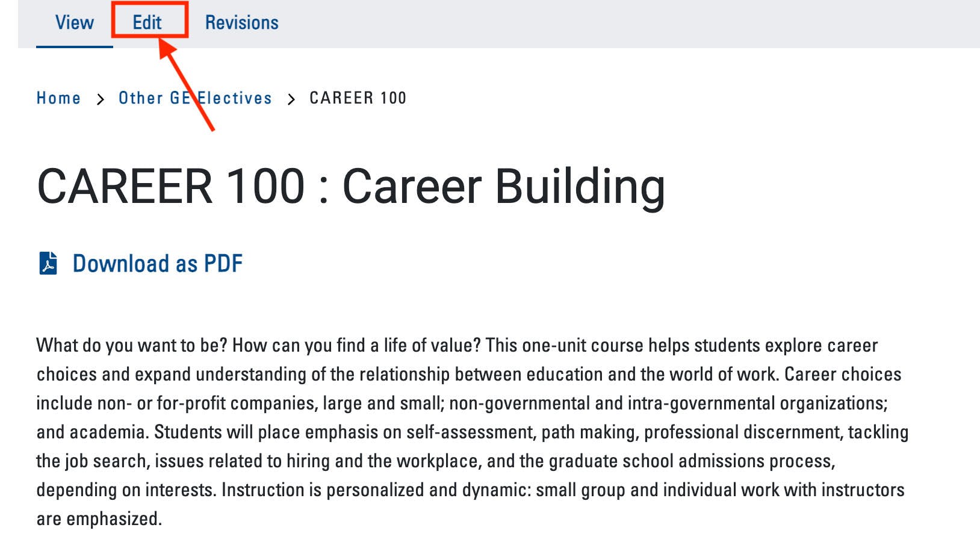The height and width of the screenshot is (554, 980).
Task: Open the Other GE Electives breadcrumb
Action: coord(195,98)
